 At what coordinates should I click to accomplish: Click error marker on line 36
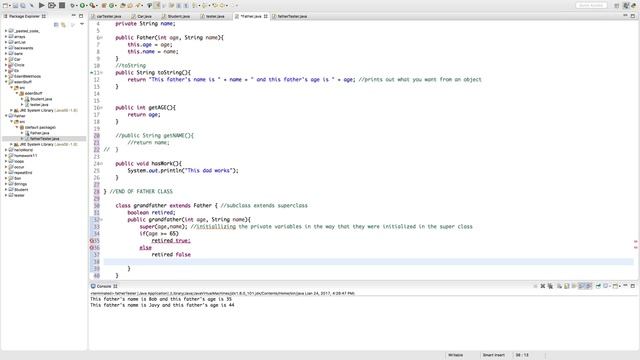pyautogui.click(x=92, y=248)
